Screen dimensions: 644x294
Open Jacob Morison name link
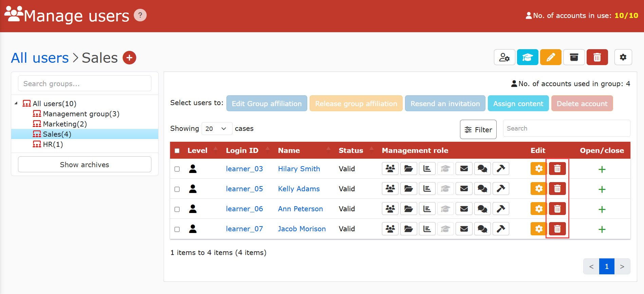(x=302, y=229)
